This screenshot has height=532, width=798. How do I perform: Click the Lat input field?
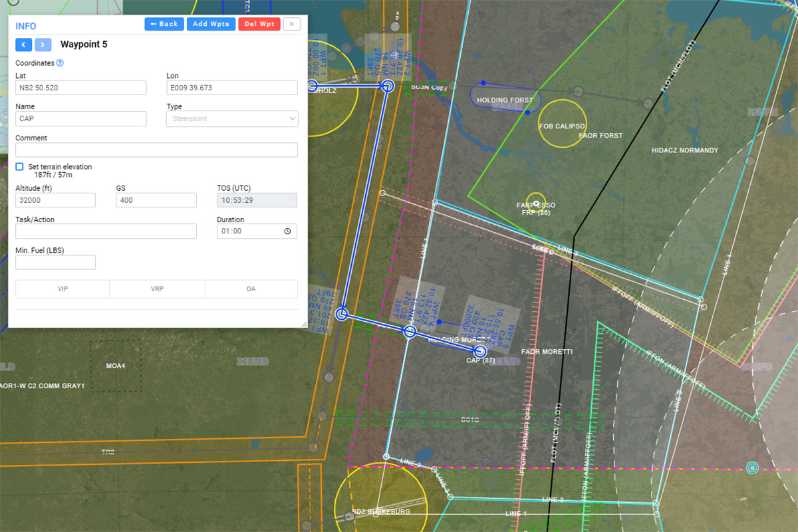[x=80, y=88]
